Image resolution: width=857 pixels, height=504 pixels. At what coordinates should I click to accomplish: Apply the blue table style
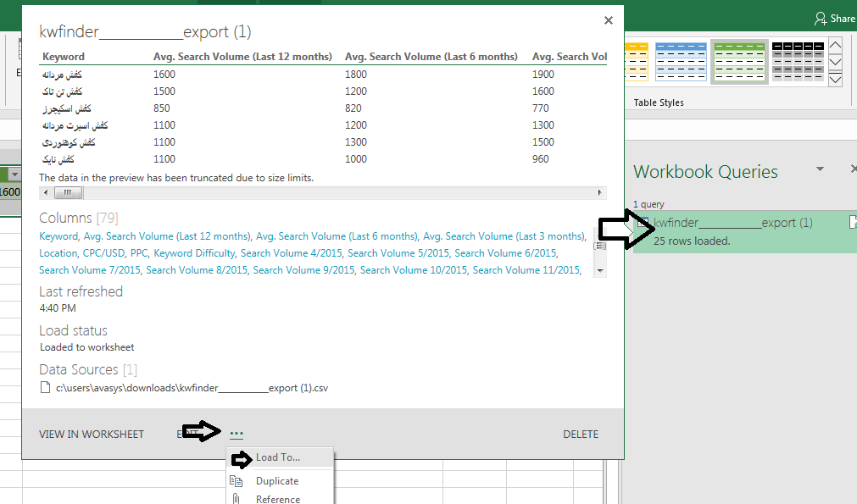681,61
